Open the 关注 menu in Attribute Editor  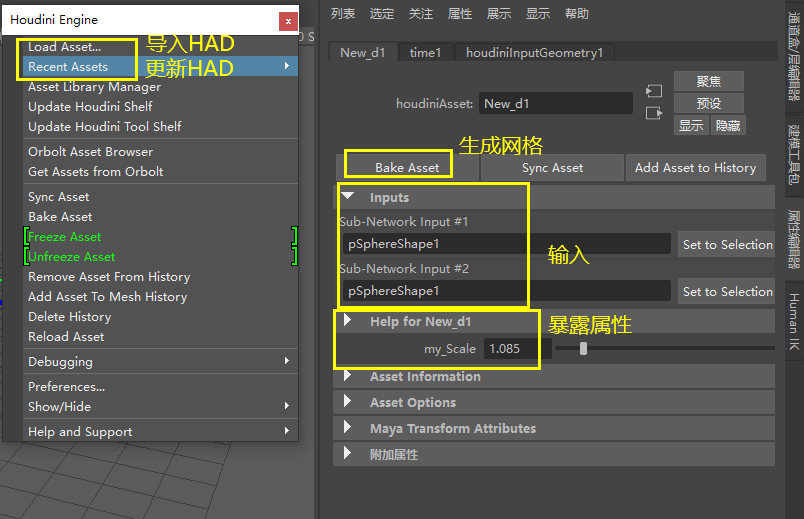(421, 14)
